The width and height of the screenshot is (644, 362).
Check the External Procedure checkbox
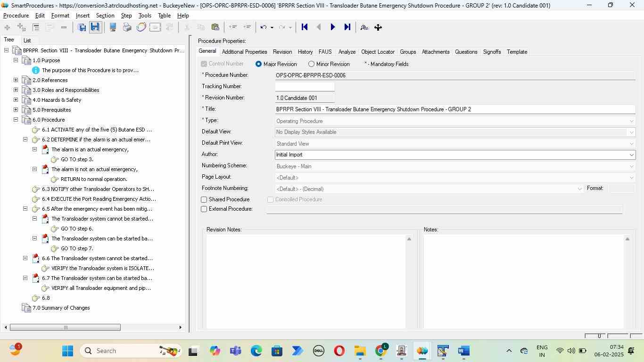pyautogui.click(x=204, y=209)
